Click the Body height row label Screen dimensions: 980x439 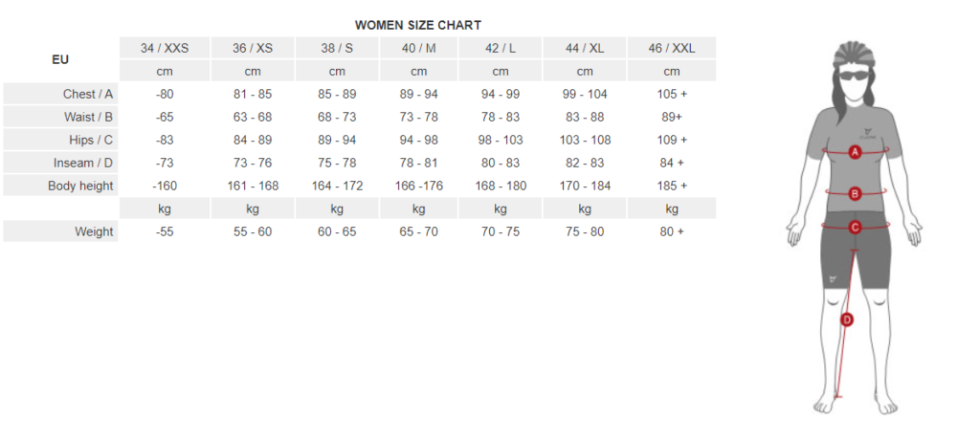click(80, 187)
